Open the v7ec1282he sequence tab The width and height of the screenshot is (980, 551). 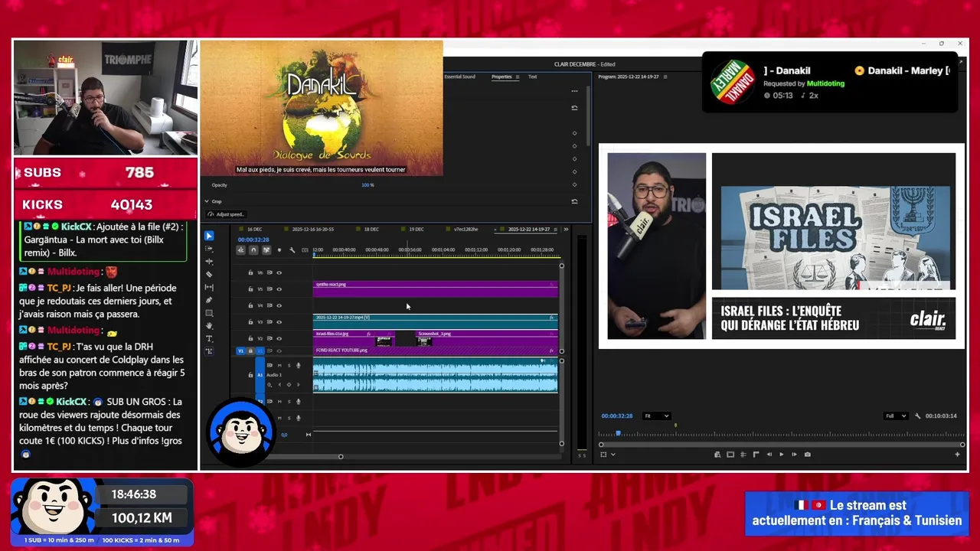465,229
